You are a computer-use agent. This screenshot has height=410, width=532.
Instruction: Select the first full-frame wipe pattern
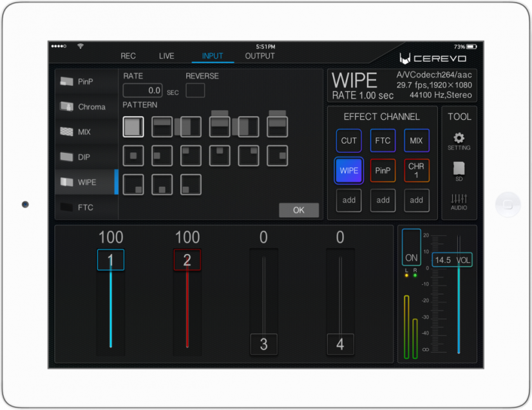133,127
